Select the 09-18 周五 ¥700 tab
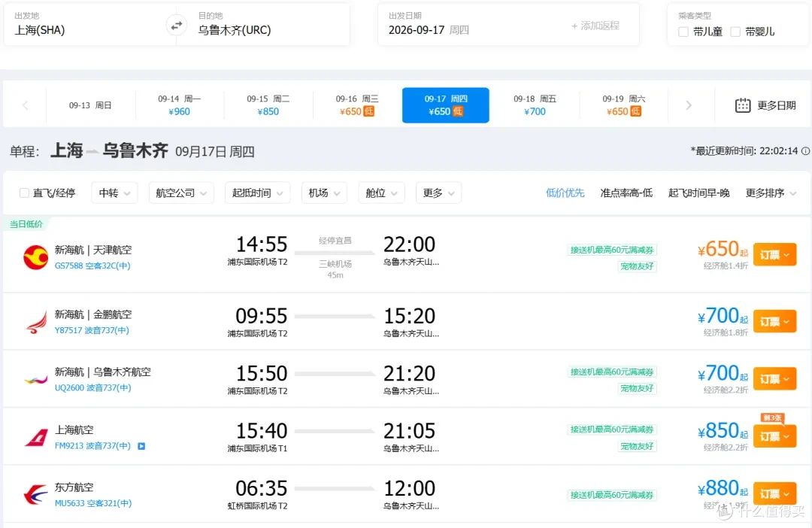This screenshot has height=528, width=812. [535, 105]
